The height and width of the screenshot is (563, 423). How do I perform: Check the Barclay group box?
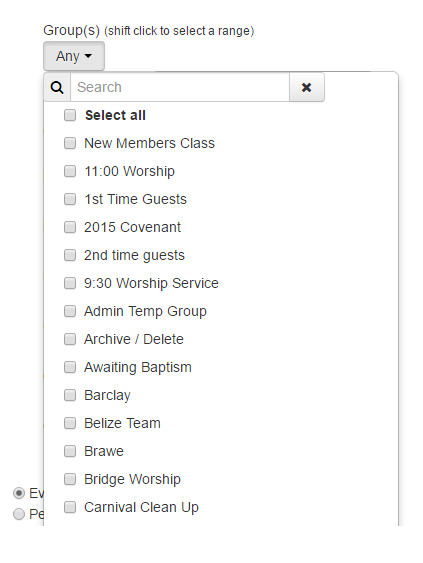70,395
